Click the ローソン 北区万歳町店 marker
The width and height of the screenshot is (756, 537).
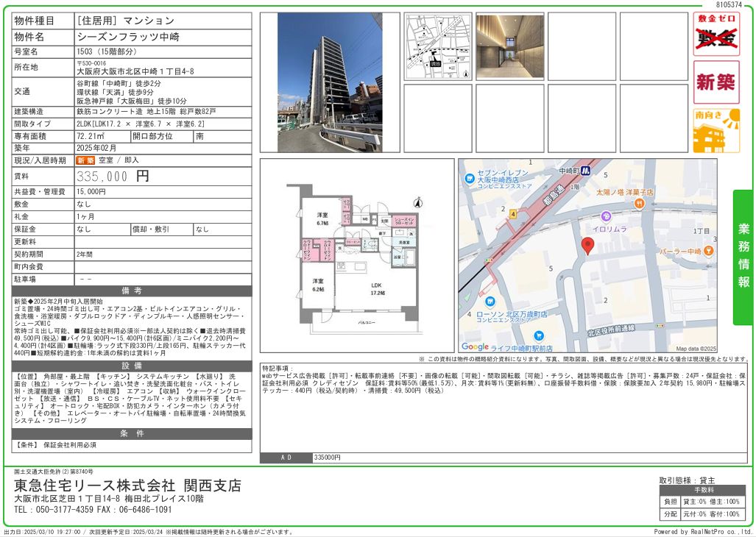490,302
